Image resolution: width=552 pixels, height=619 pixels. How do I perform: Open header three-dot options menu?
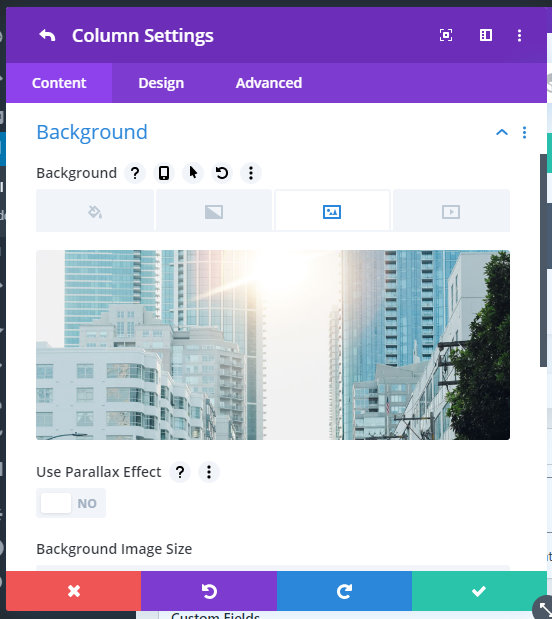pos(519,35)
